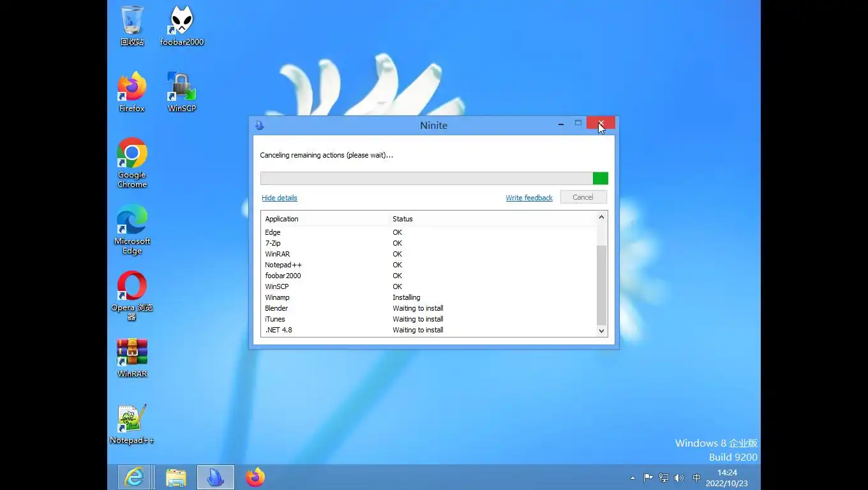The width and height of the screenshot is (868, 490).
Task: Click the Ninite title bar icon
Action: (259, 125)
